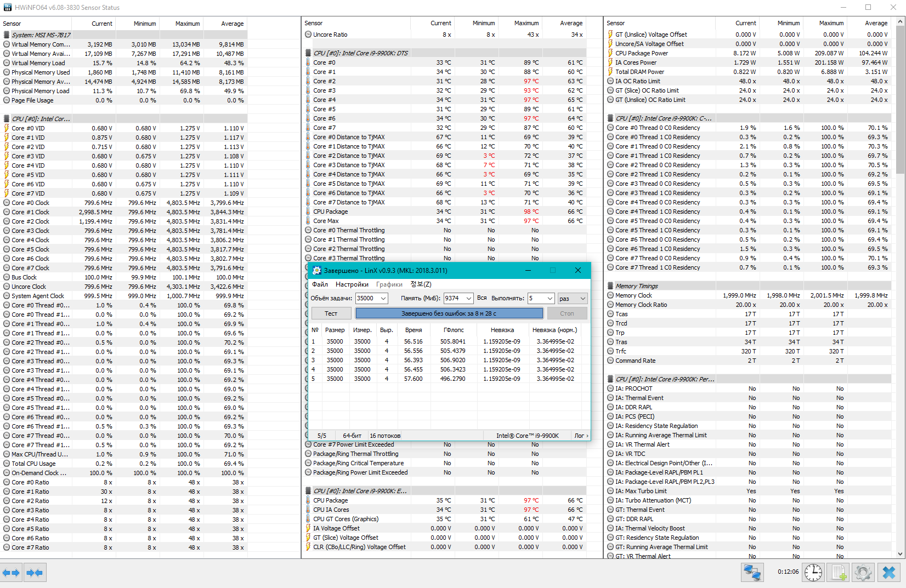Click the LinX gear icon in title bar

click(x=317, y=270)
